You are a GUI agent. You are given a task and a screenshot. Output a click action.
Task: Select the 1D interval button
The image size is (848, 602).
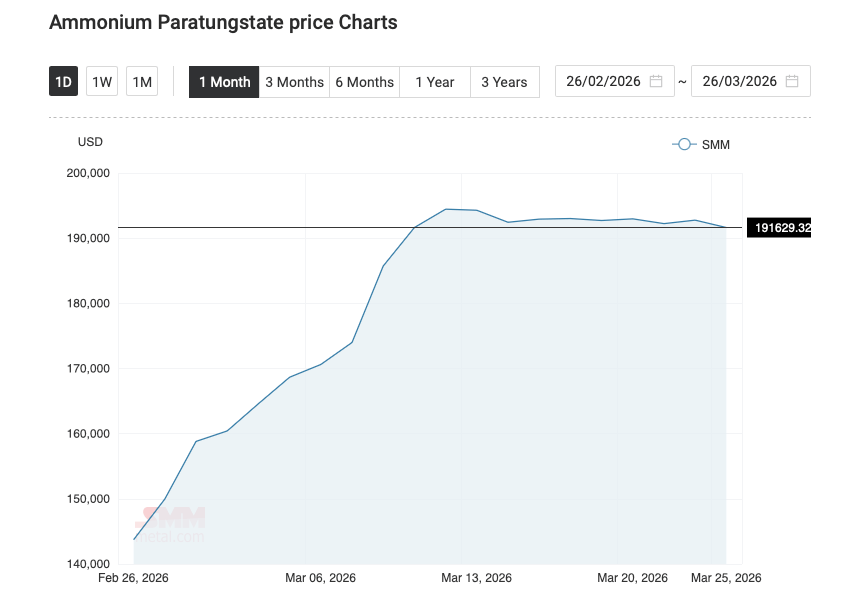click(63, 82)
